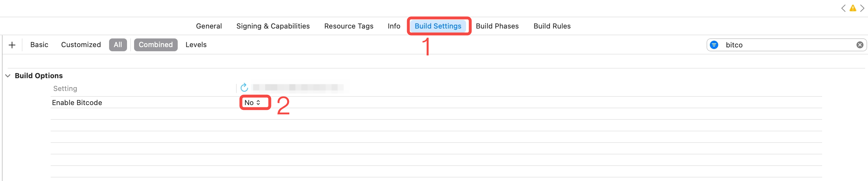Select the Build Rules tab
Screen dimensions: 868x181
(x=552, y=26)
